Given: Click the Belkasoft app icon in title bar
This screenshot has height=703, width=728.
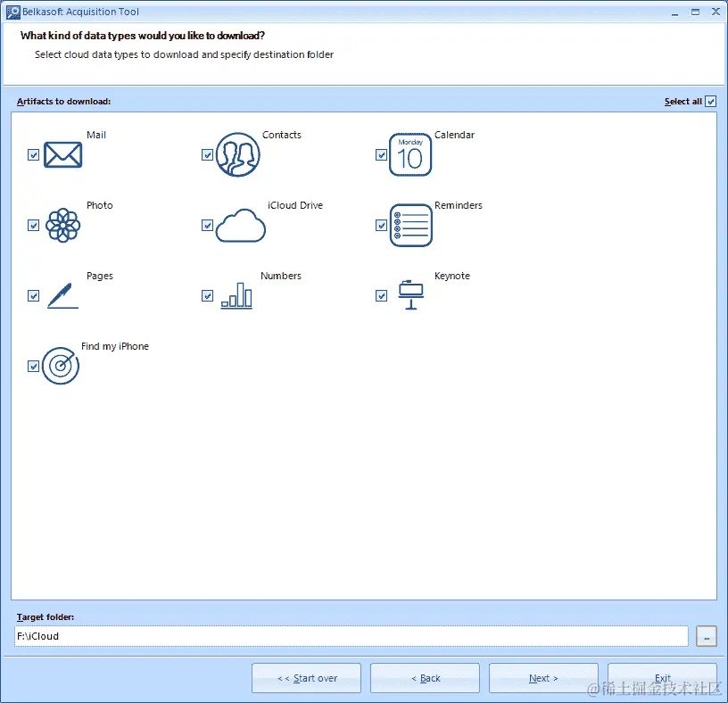Looking at the screenshot, I should tap(13, 12).
